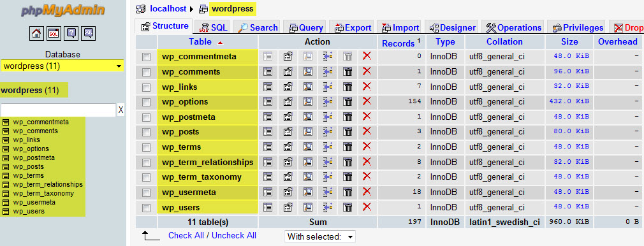Open wp_term_taxonomy in the sidebar list

pyautogui.click(x=43, y=194)
